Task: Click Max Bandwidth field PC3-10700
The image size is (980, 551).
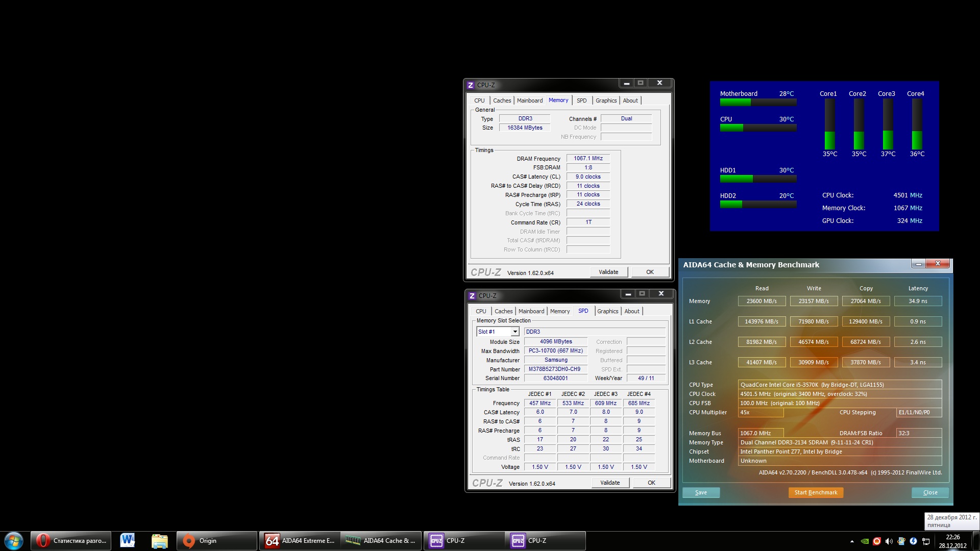Action: pos(555,350)
